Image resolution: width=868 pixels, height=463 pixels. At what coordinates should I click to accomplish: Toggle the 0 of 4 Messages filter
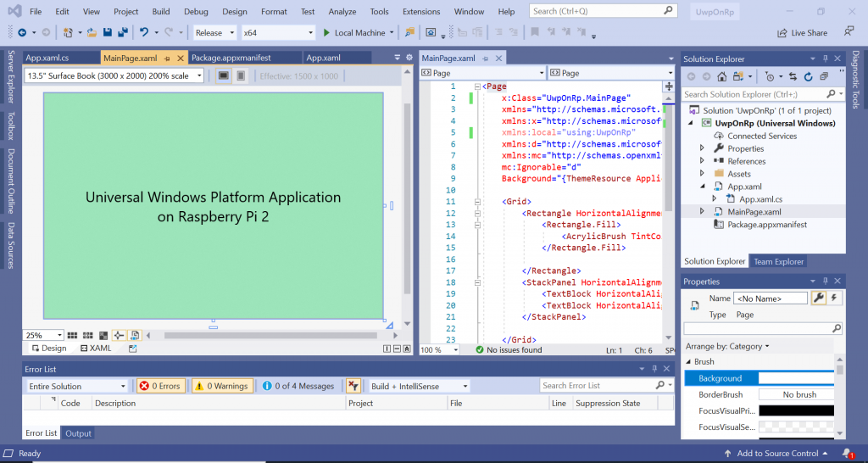tap(298, 386)
